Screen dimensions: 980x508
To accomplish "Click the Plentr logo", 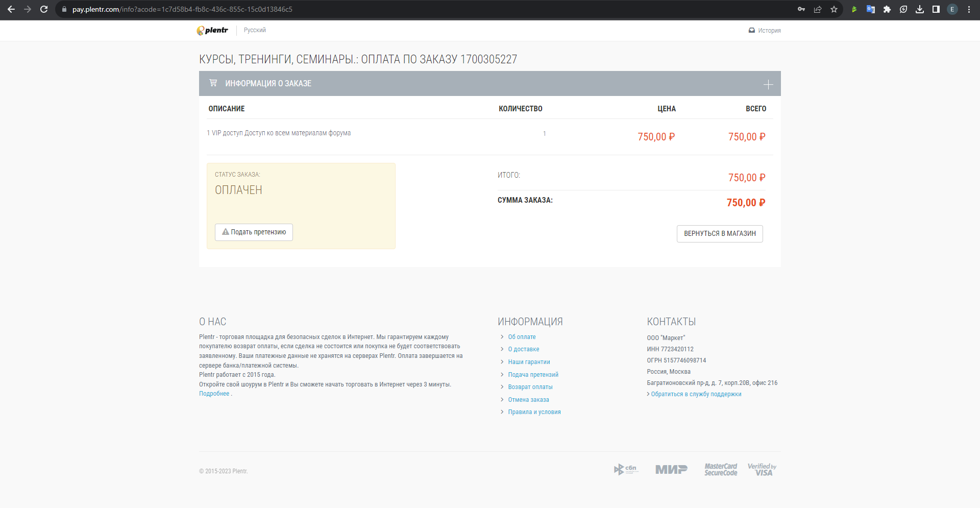I will click(x=212, y=30).
